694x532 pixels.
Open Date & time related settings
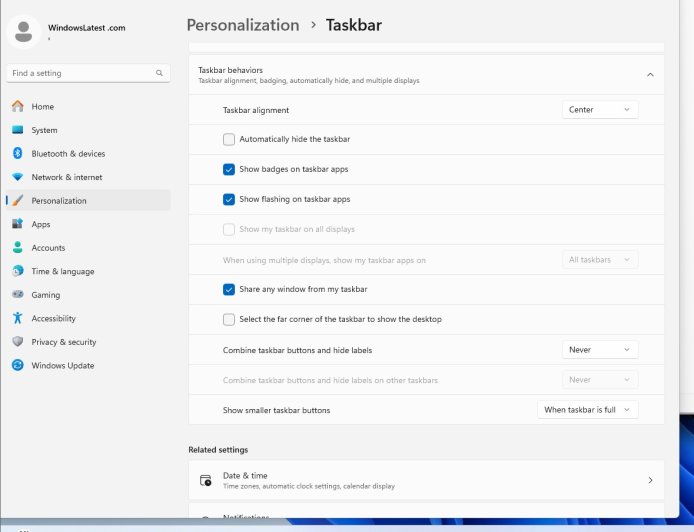[425, 480]
